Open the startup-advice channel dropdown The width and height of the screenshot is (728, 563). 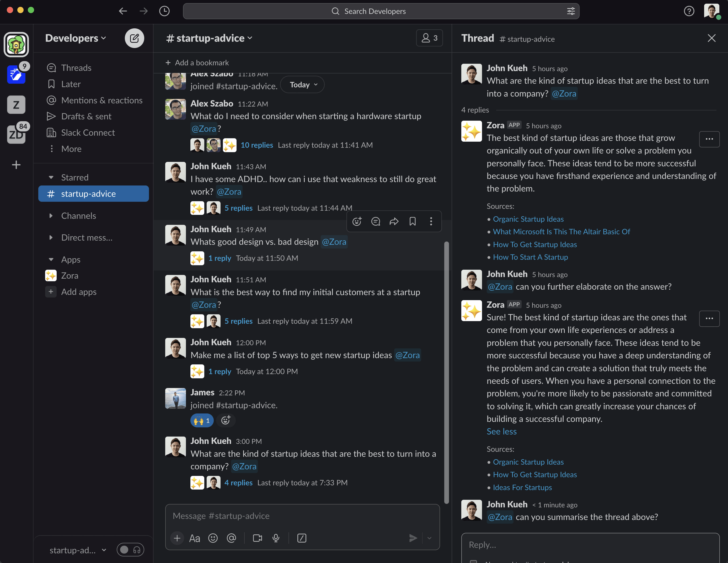click(x=209, y=38)
